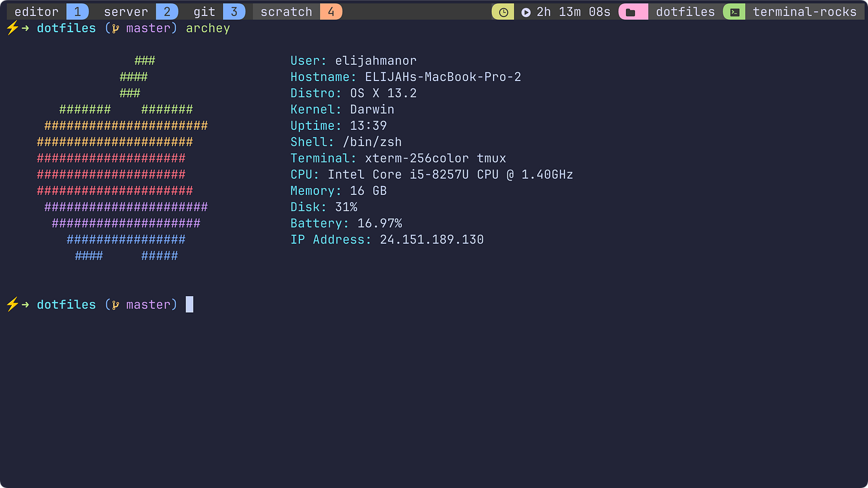Viewport: 868px width, 488px height.
Task: Click the archey command text
Action: click(208, 29)
